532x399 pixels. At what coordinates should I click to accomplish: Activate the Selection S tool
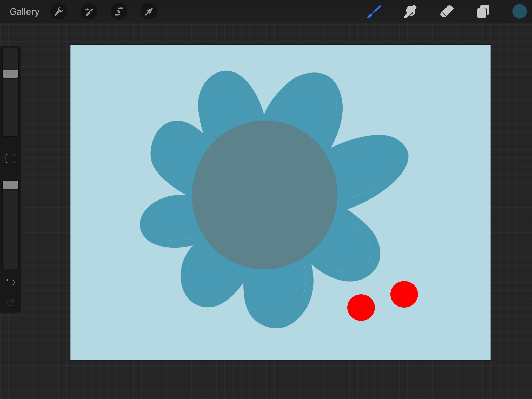(119, 12)
